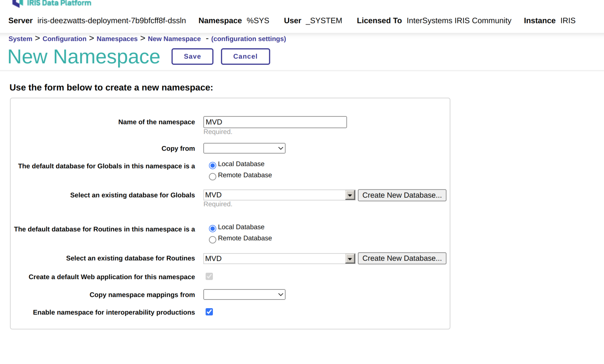604x364 pixels.
Task: Create New Database for Routines
Action: (402, 258)
